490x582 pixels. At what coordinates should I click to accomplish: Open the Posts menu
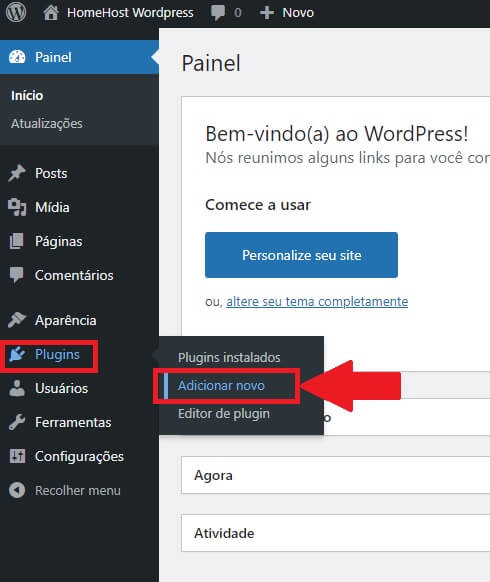tap(79, 173)
